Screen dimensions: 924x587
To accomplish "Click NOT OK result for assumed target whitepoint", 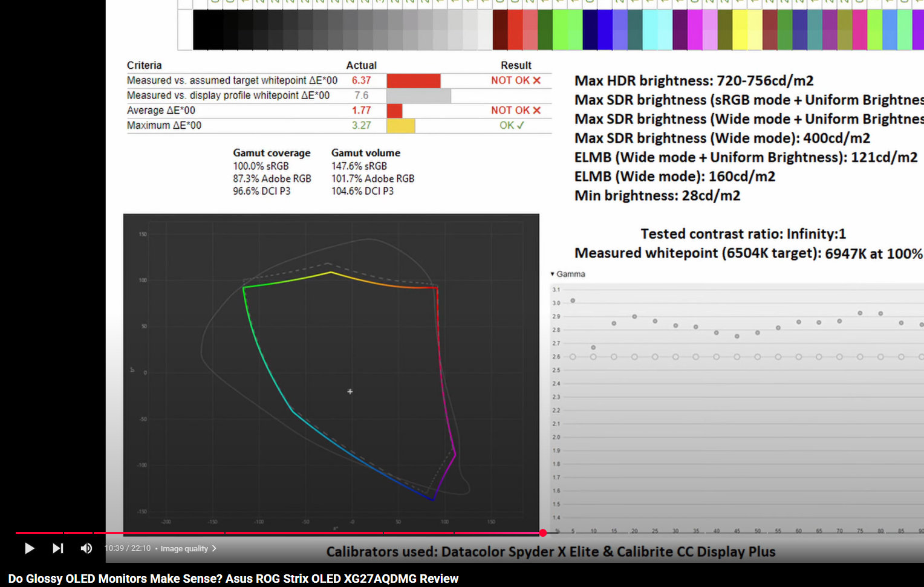I will tap(516, 80).
